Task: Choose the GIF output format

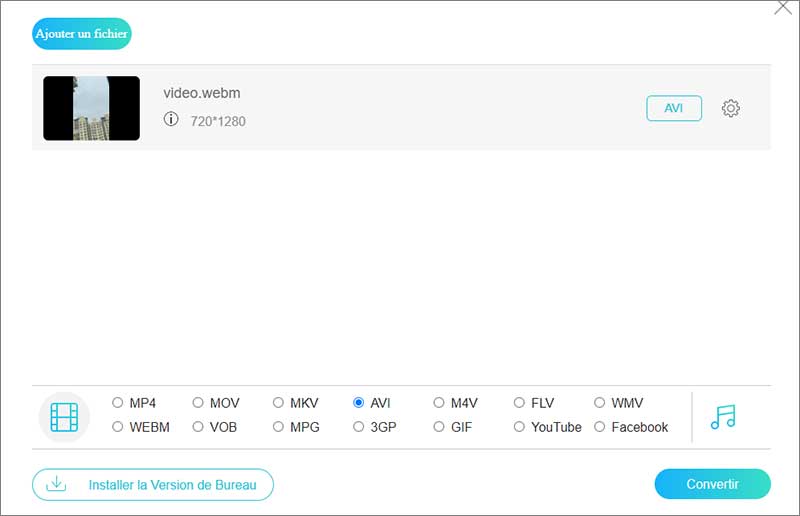Action: click(439, 427)
